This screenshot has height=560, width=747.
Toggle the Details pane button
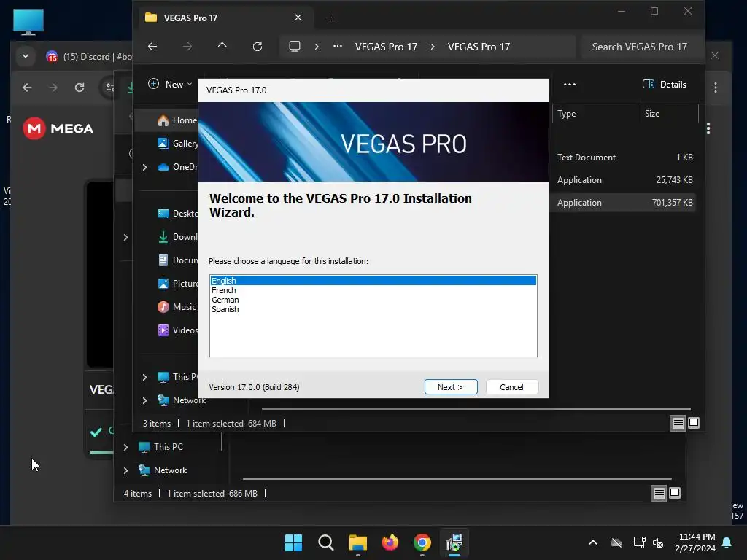(x=664, y=85)
